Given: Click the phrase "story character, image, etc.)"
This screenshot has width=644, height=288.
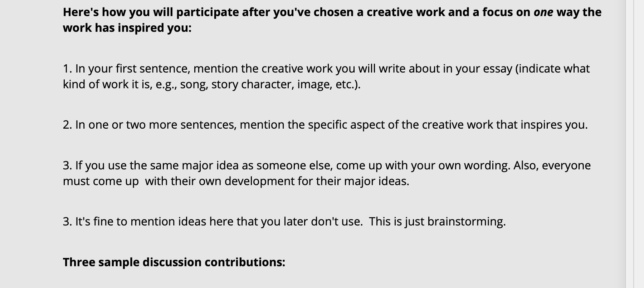Looking at the screenshot, I should pos(286,84).
